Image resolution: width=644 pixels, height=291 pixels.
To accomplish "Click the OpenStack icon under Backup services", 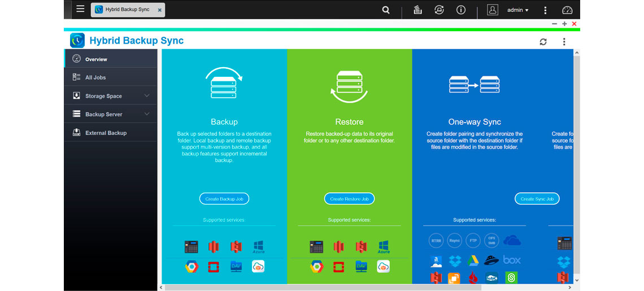I will coord(214,267).
